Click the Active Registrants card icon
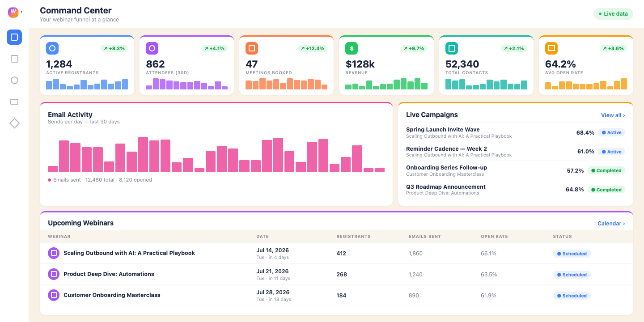Viewport: 644px width, 322px height. [x=52, y=48]
